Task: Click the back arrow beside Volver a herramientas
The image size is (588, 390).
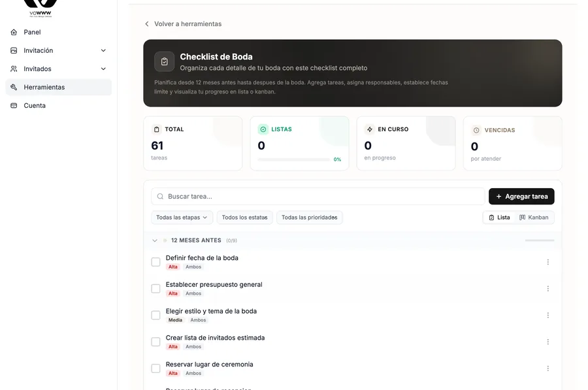Action: tap(147, 24)
